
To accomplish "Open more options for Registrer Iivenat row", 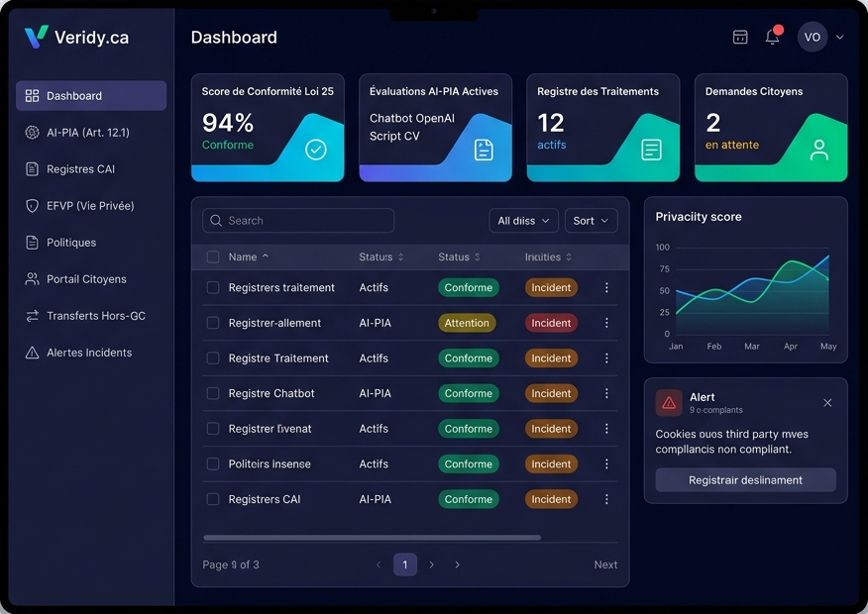I will tap(606, 429).
